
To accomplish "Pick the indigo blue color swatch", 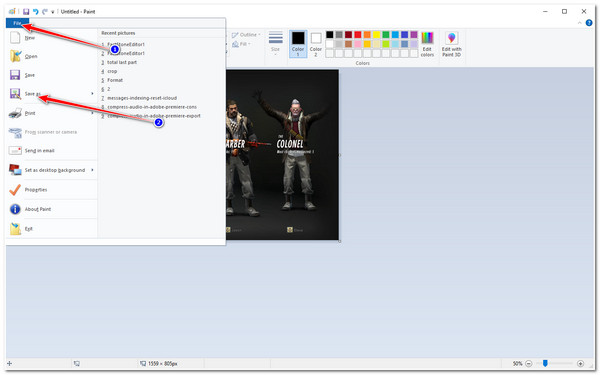I will (404, 35).
